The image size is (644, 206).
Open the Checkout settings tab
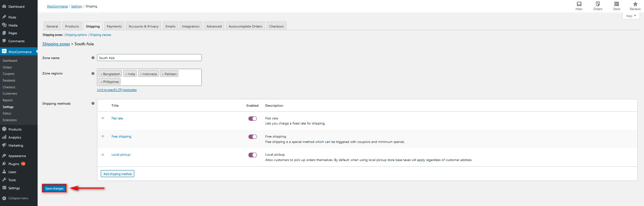point(276,26)
